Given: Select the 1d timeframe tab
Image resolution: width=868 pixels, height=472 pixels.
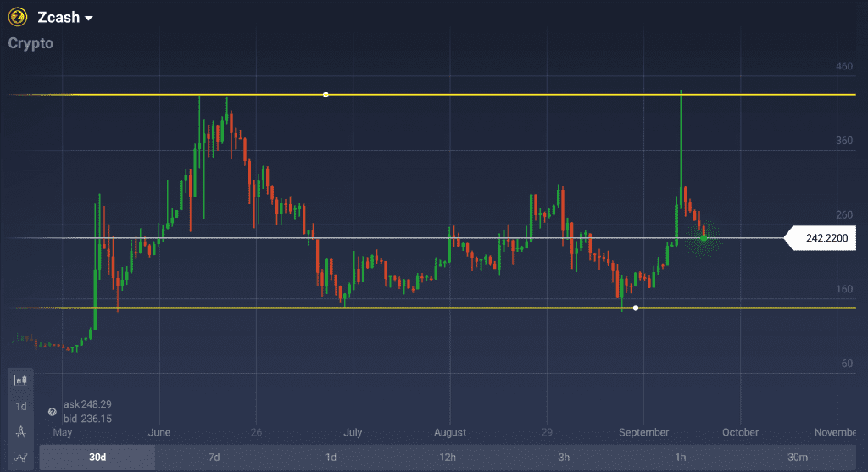Looking at the screenshot, I should (331, 457).
